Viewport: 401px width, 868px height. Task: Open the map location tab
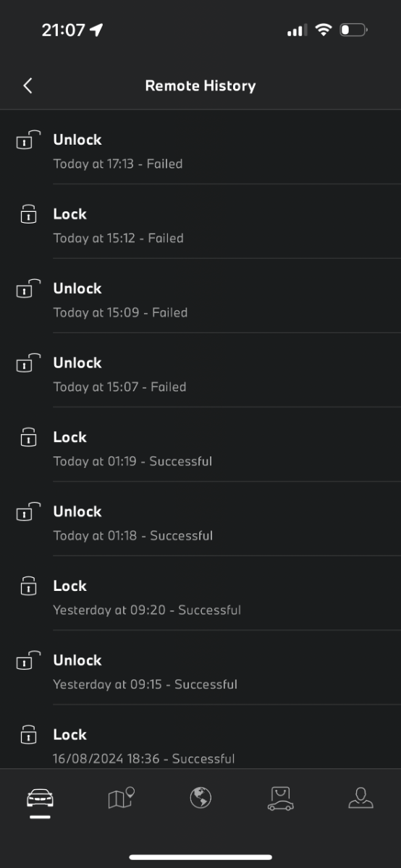click(x=121, y=799)
